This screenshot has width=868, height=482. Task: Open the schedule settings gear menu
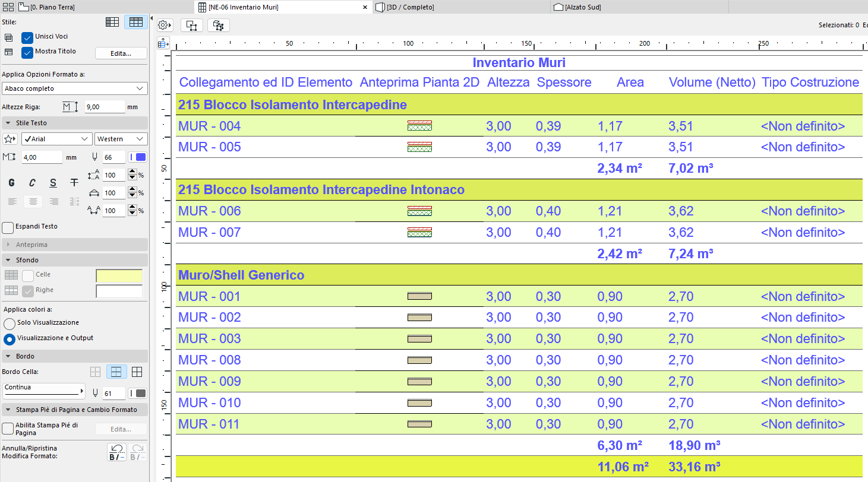pos(165,25)
